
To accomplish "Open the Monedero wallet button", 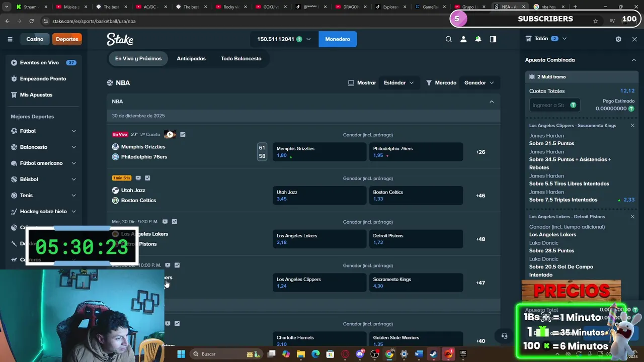I will pyautogui.click(x=338, y=39).
